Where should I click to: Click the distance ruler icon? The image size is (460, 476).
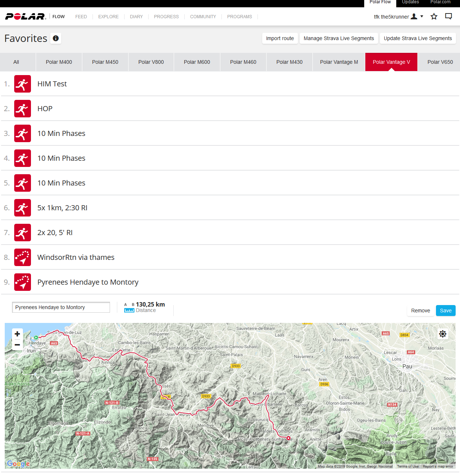click(x=129, y=310)
